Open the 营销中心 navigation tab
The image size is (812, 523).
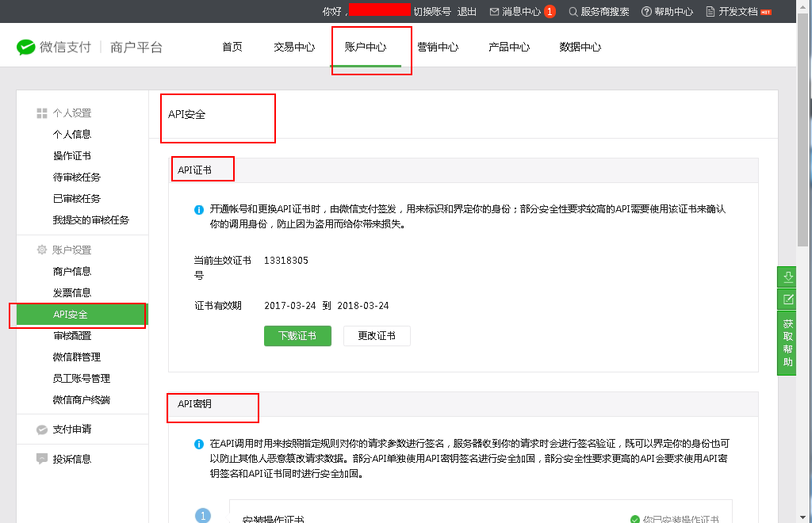tap(438, 47)
